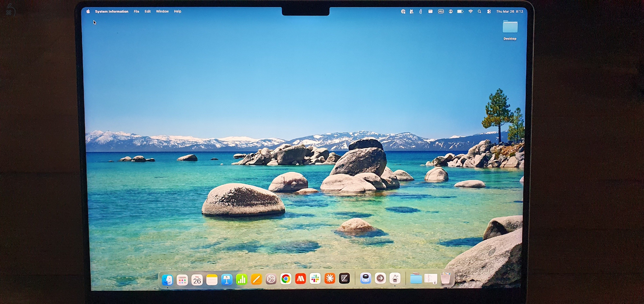The height and width of the screenshot is (304, 644).
Task: Open the File menu
Action: (136, 11)
